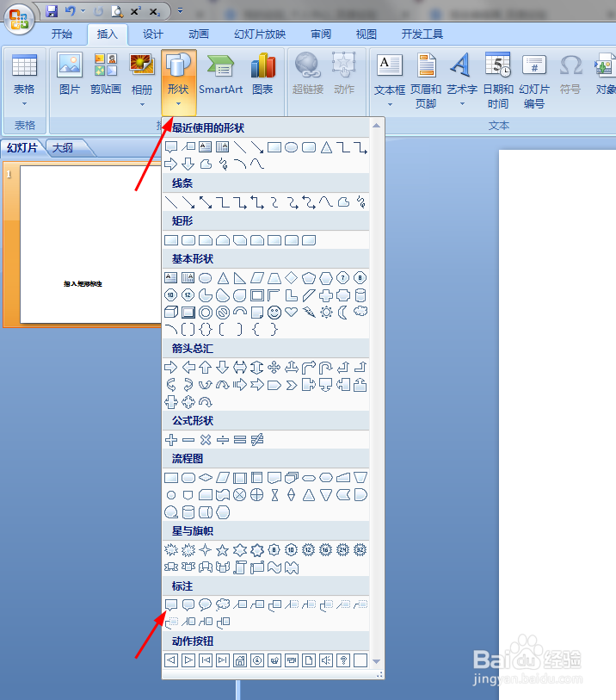Undo the last action
Viewport: 616px width, 700px height.
click(x=70, y=11)
